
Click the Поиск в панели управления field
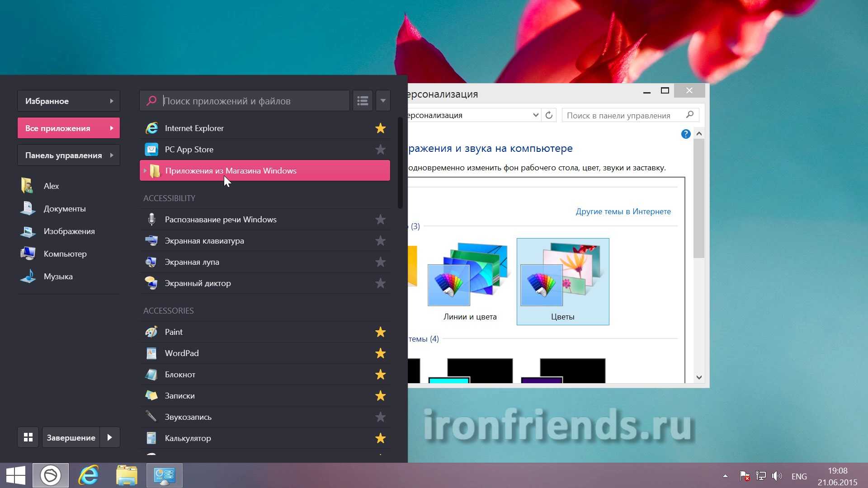tap(630, 115)
